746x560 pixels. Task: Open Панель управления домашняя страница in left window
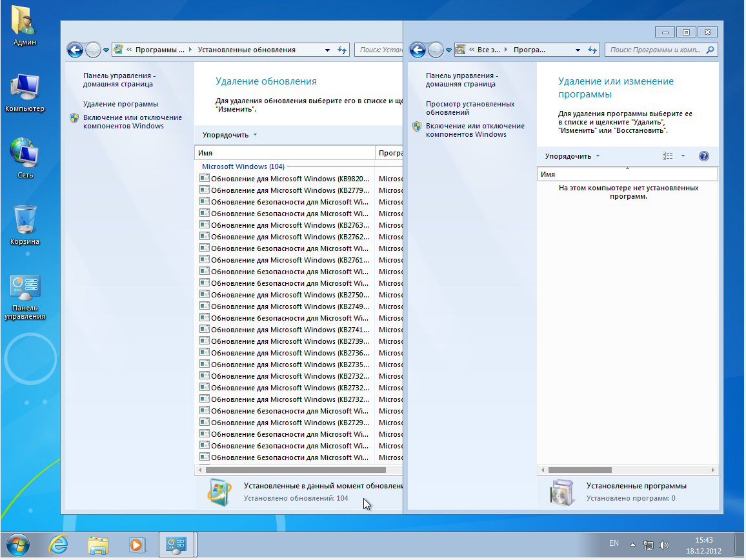[119, 80]
